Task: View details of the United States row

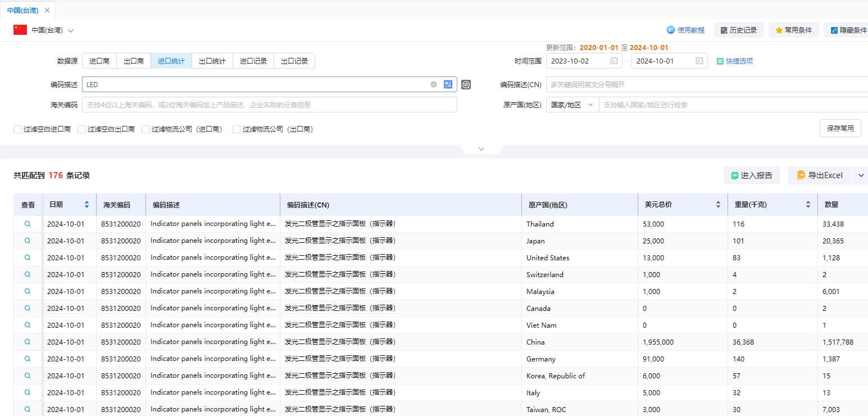Action: tap(28, 257)
